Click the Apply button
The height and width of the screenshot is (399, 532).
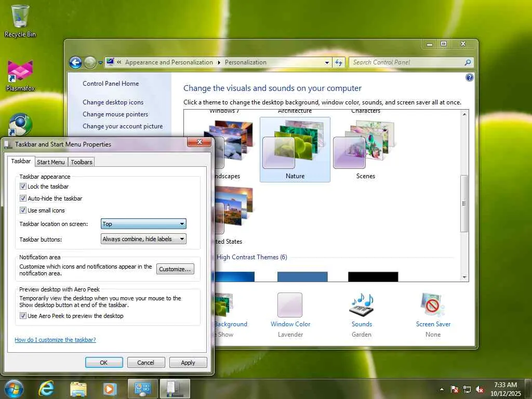coord(188,363)
